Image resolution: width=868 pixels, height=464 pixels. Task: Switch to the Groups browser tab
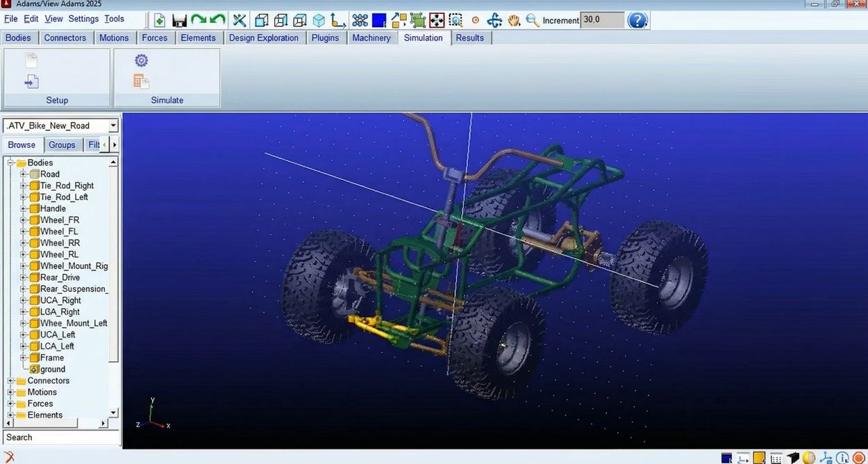62,145
